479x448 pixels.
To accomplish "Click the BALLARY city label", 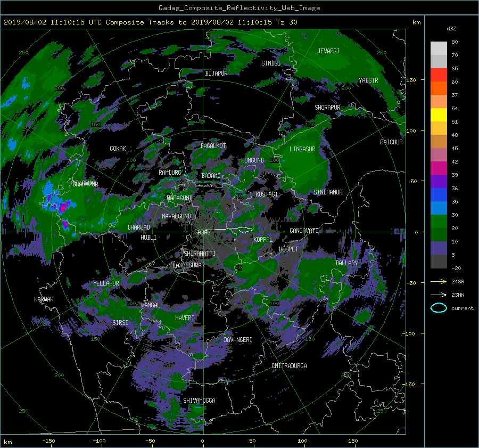I will [x=346, y=263].
